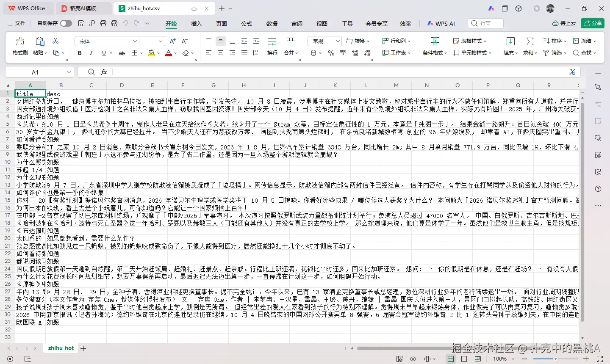Click the Format Painter (格式刷) icon
Viewport: 610px width, 364px height.
coord(20,41)
